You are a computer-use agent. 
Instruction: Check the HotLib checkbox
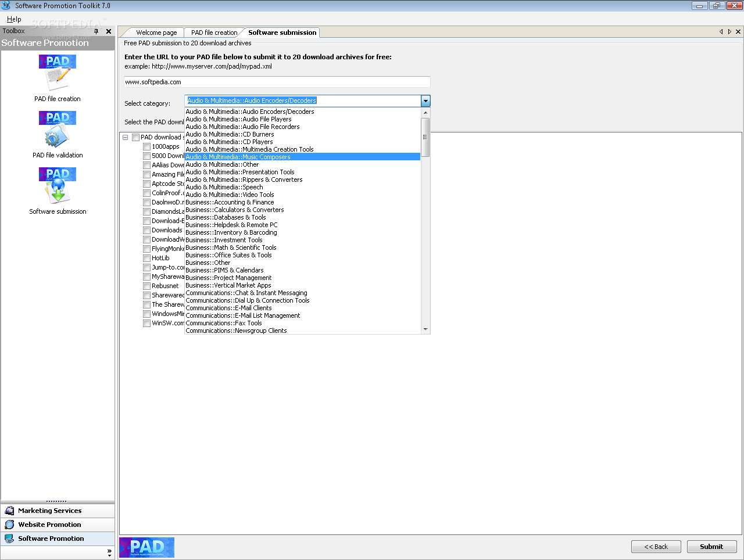146,259
